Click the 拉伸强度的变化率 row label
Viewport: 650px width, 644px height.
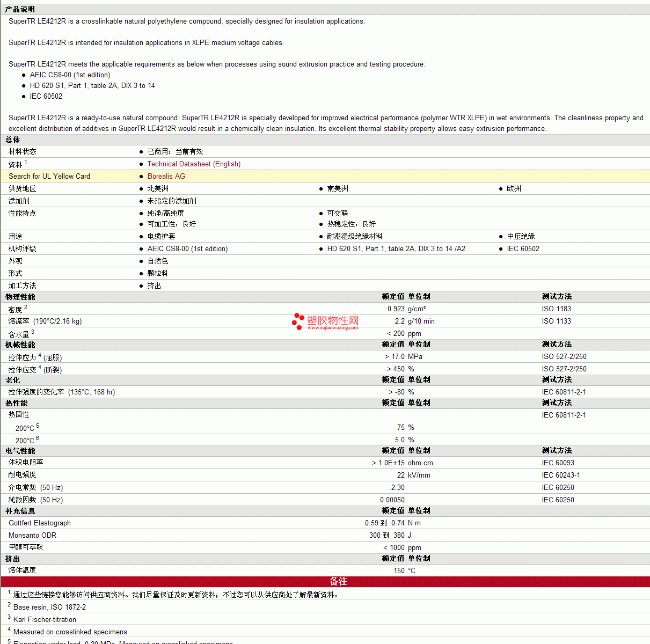62,392
